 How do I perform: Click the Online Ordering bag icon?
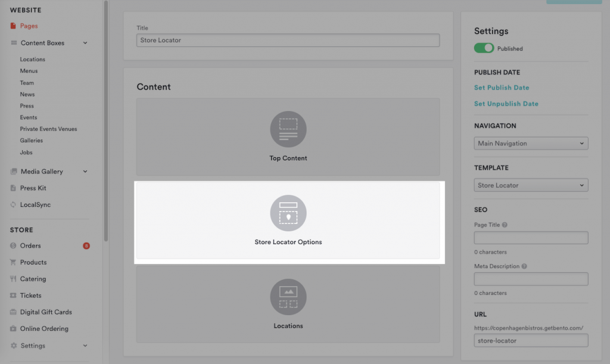(x=13, y=329)
